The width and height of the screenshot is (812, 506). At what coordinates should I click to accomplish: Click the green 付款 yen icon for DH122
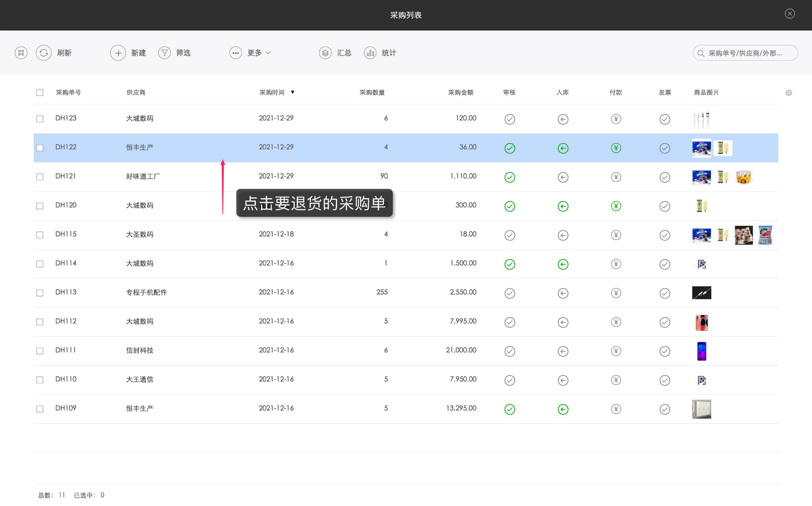pos(616,148)
